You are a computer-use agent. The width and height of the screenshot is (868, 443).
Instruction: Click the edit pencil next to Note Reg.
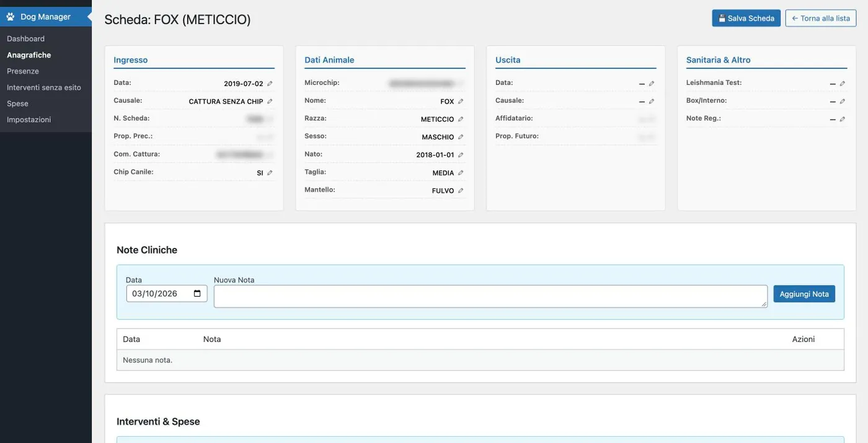click(x=843, y=120)
